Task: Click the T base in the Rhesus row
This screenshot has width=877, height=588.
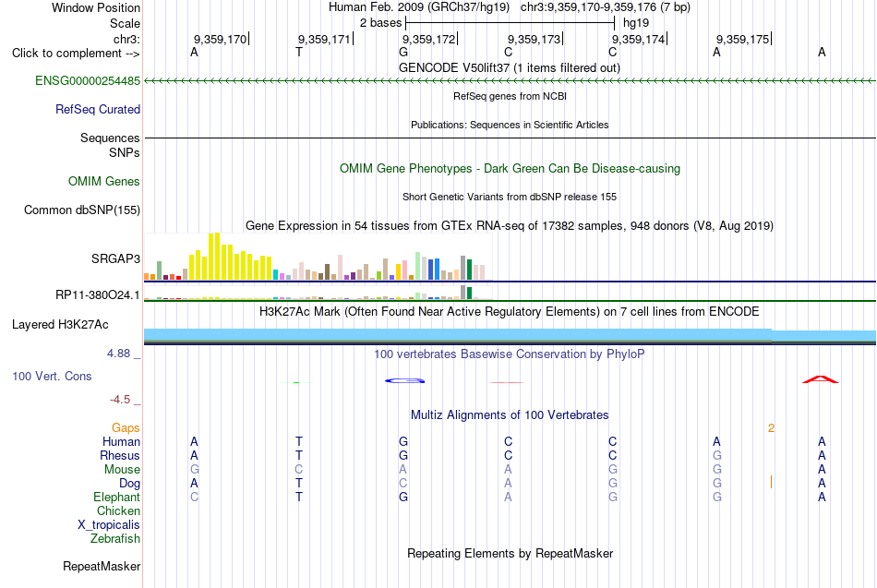Action: tap(299, 455)
